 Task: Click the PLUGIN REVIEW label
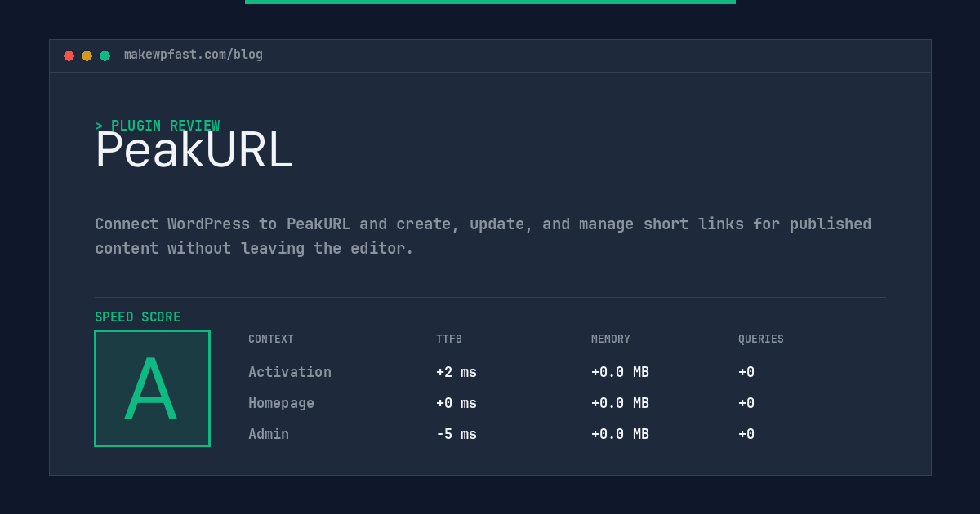(x=158, y=126)
